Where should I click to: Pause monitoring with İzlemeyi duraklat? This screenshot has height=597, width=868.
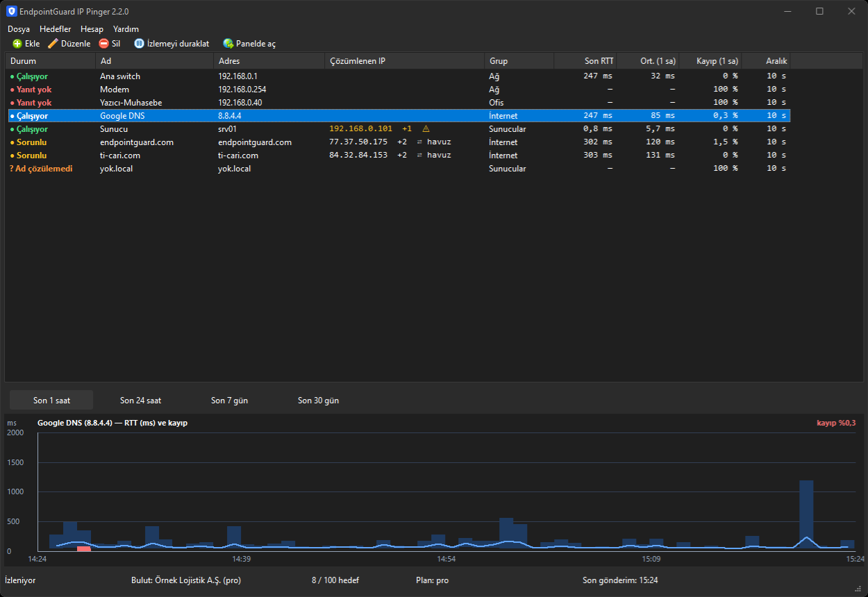coord(172,44)
